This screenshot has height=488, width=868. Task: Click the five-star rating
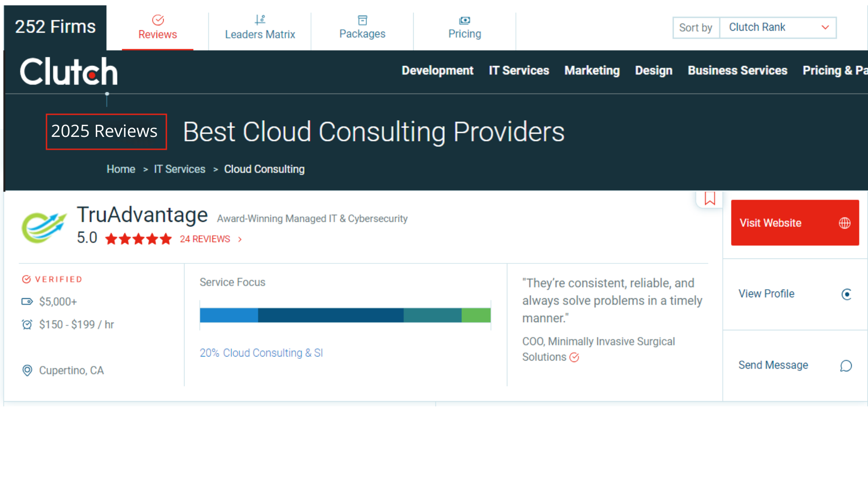click(138, 239)
